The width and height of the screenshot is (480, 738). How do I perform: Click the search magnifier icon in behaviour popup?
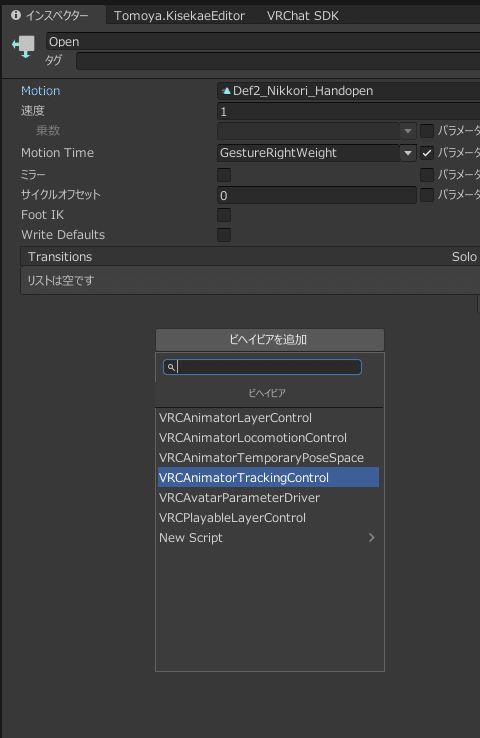point(171,367)
